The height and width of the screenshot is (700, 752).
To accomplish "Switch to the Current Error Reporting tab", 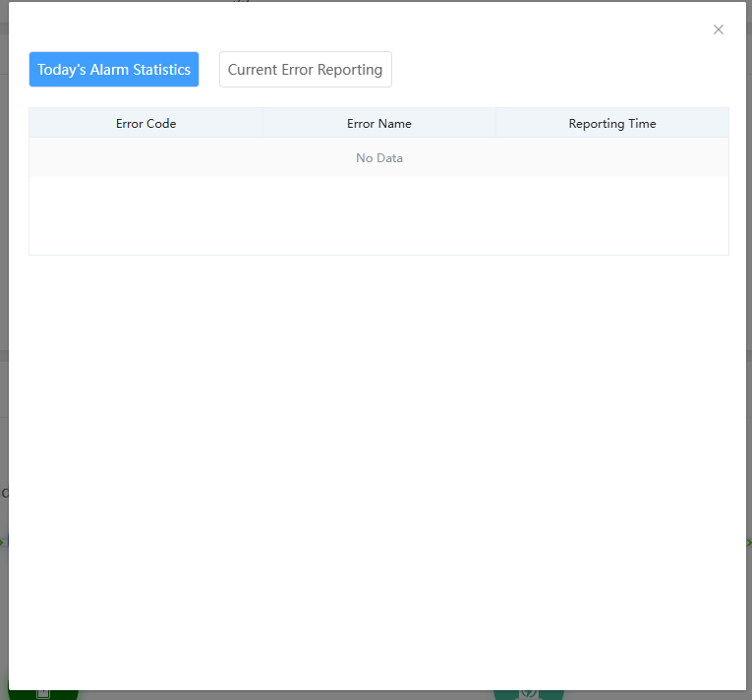I will click(x=305, y=70).
